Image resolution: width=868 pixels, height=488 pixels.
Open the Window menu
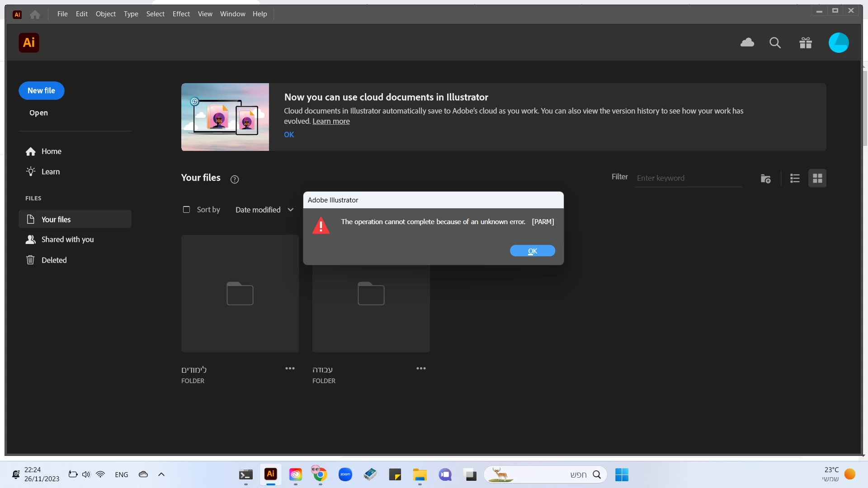coord(232,14)
